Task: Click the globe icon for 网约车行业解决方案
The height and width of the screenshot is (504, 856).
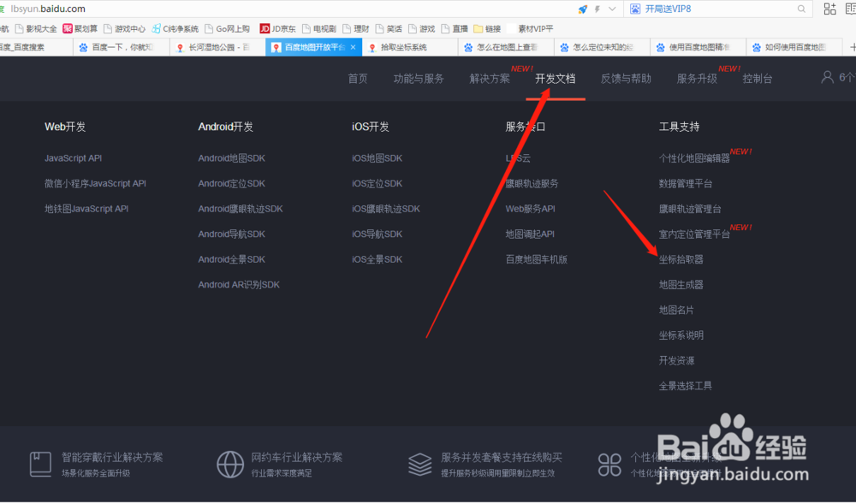Action: [x=230, y=464]
